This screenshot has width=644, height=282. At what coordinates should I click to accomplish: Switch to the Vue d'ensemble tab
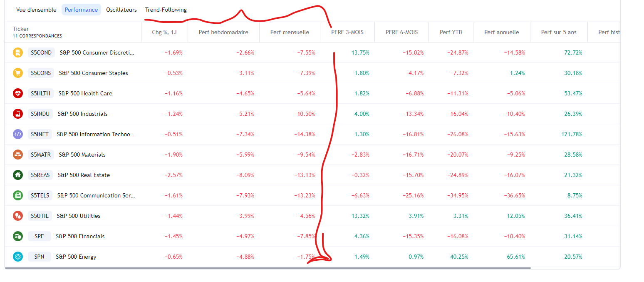[36, 10]
